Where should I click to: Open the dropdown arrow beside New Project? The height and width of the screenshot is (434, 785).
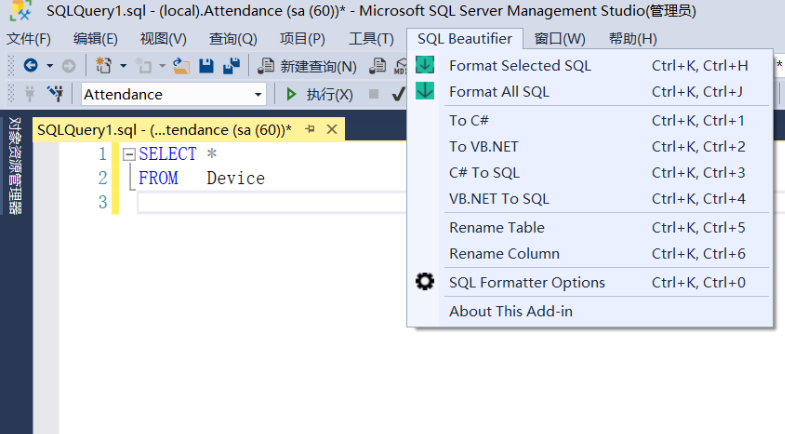(x=123, y=66)
